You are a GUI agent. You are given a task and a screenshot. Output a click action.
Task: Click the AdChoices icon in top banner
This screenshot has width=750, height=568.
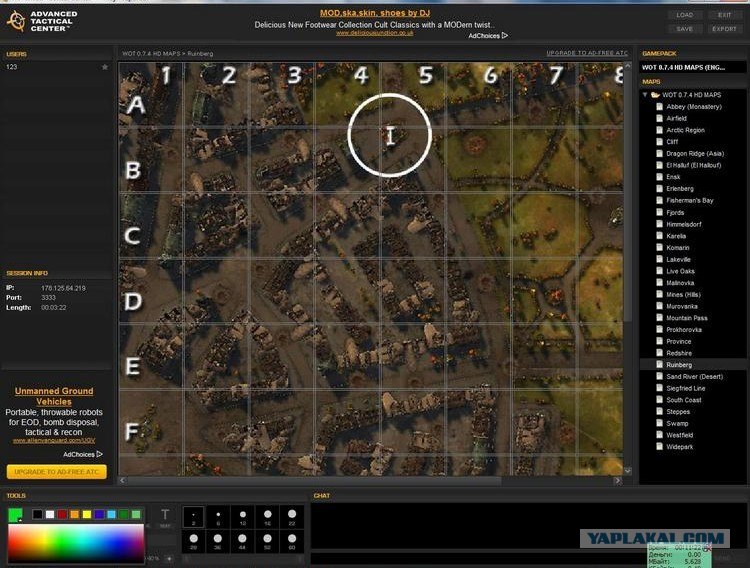505,35
